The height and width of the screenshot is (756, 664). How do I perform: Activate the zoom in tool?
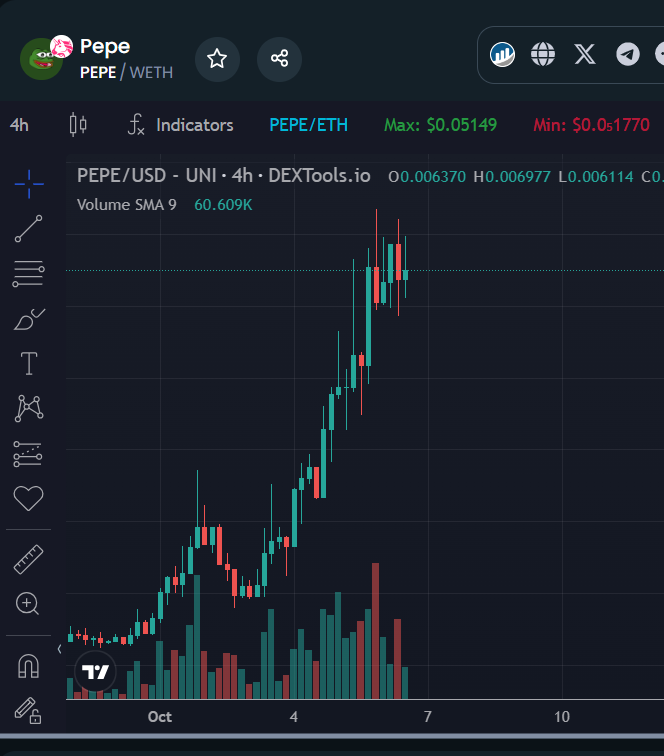click(x=27, y=604)
